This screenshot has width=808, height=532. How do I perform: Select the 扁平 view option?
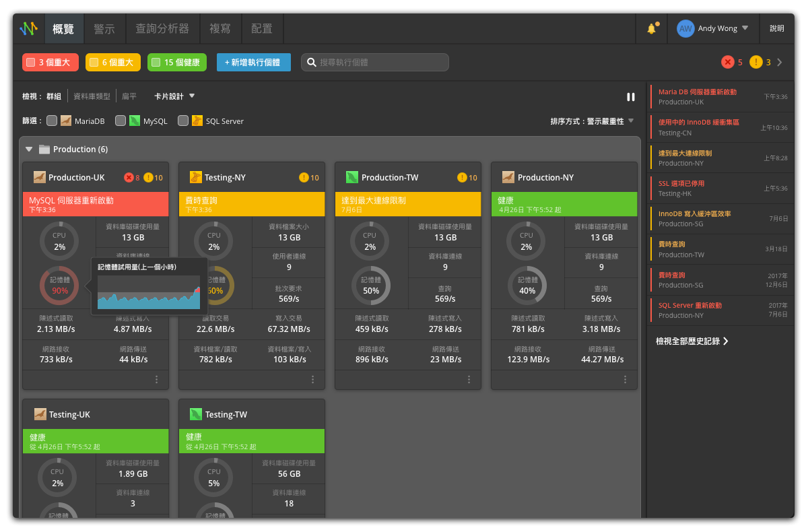click(x=129, y=97)
